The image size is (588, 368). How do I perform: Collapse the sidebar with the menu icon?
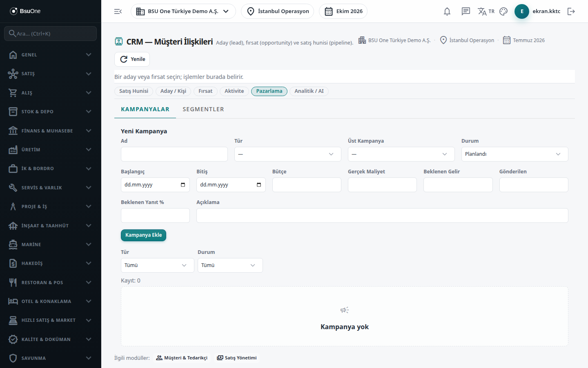[x=118, y=11]
